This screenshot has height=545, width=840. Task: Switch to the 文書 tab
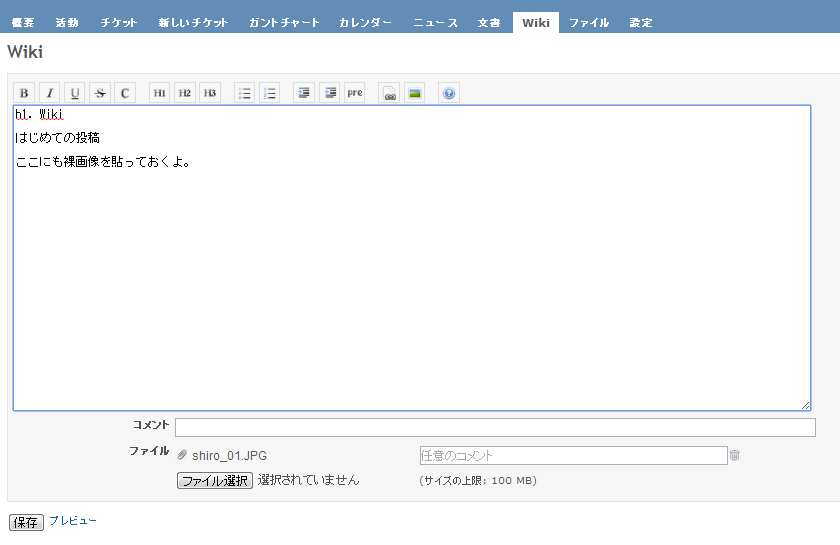[x=489, y=23]
